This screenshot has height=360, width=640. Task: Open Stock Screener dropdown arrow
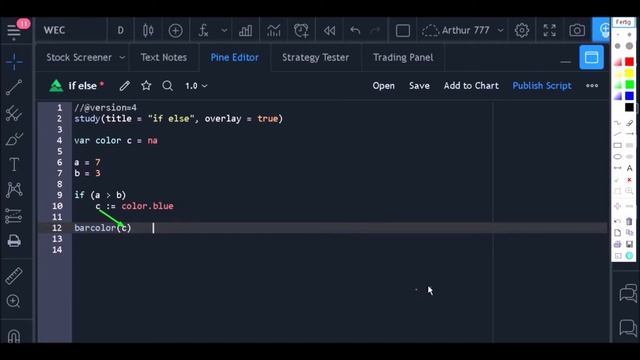click(122, 58)
